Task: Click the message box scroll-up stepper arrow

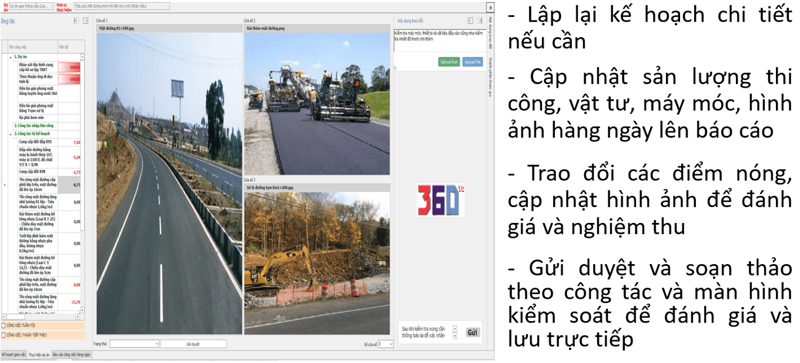Action: pos(455,328)
